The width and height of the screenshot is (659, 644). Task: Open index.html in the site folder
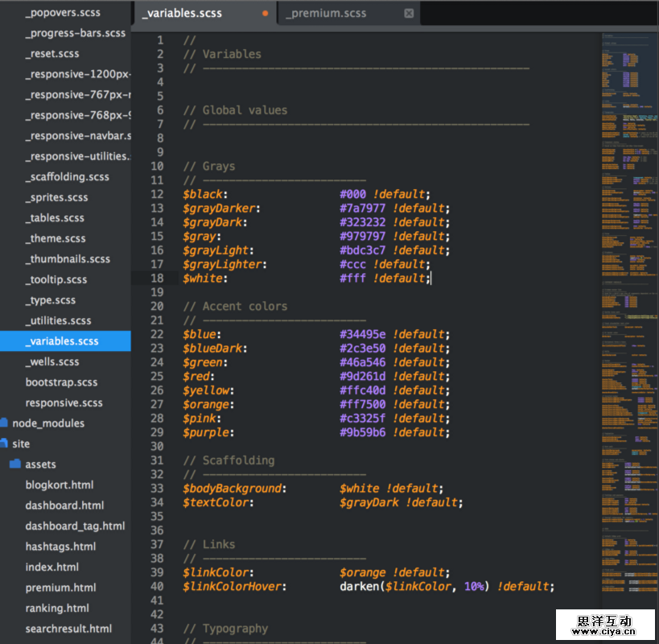(x=51, y=567)
